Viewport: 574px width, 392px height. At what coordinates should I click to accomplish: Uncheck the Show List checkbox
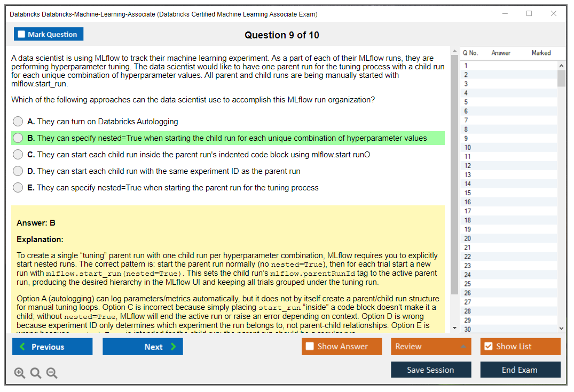pyautogui.click(x=487, y=346)
